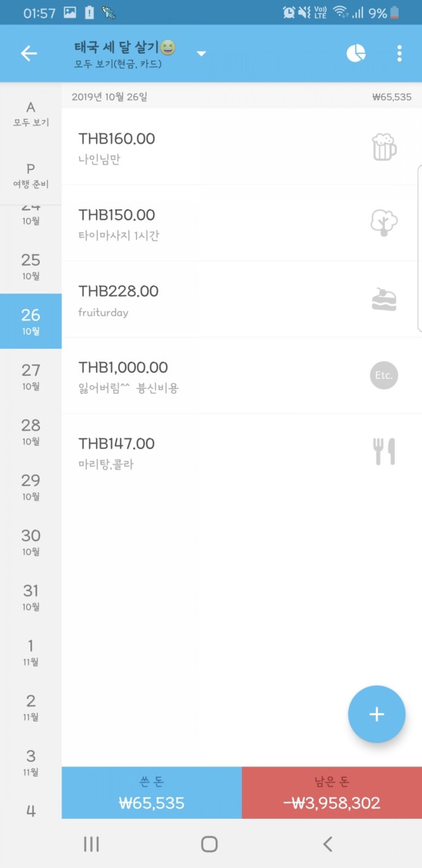Select the P 여행 준비 tab

coord(31,175)
